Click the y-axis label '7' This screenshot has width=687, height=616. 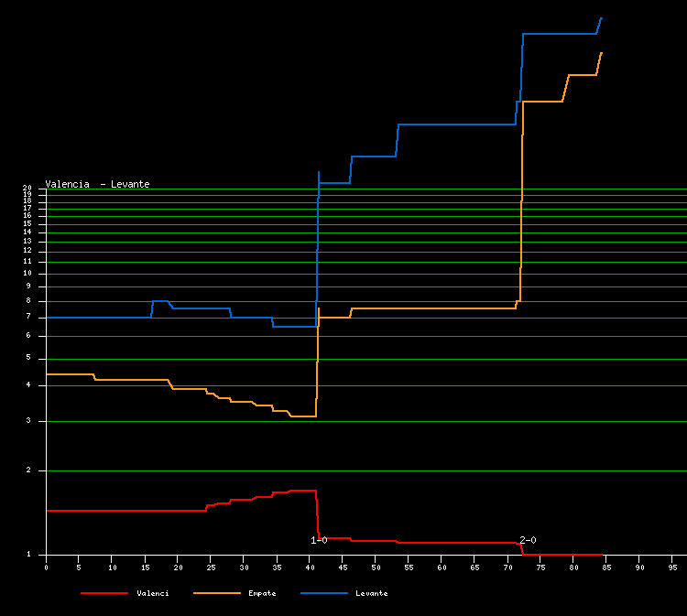28,316
